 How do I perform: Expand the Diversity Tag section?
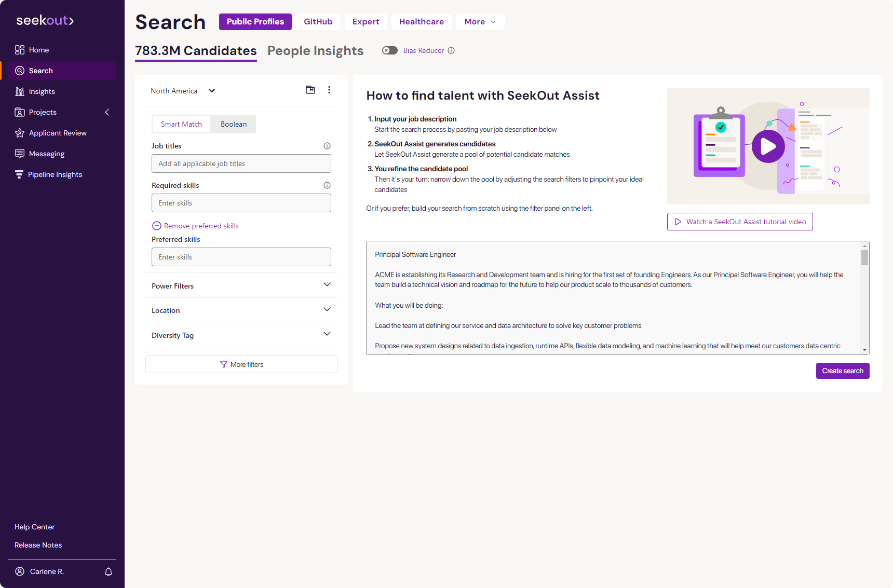(x=327, y=334)
